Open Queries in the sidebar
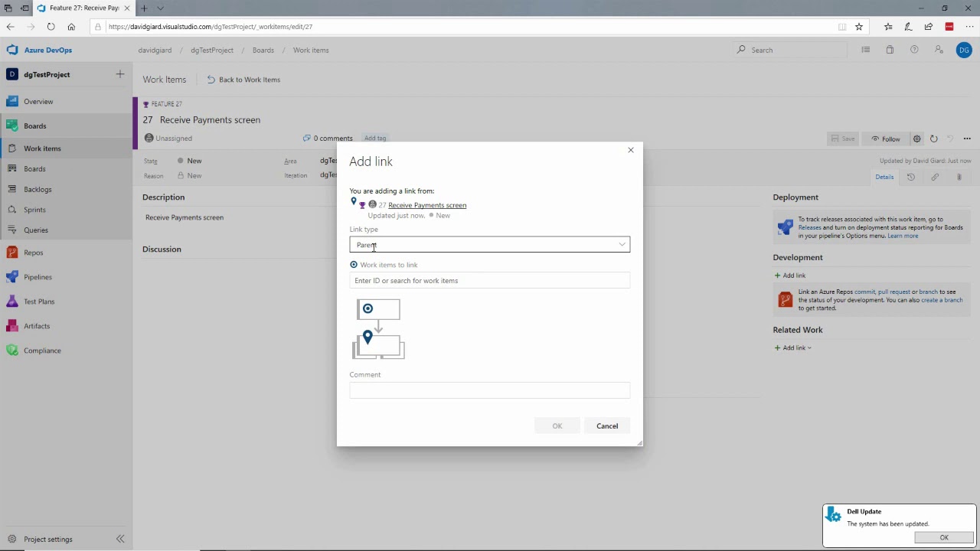Image resolution: width=980 pixels, height=551 pixels. point(36,230)
